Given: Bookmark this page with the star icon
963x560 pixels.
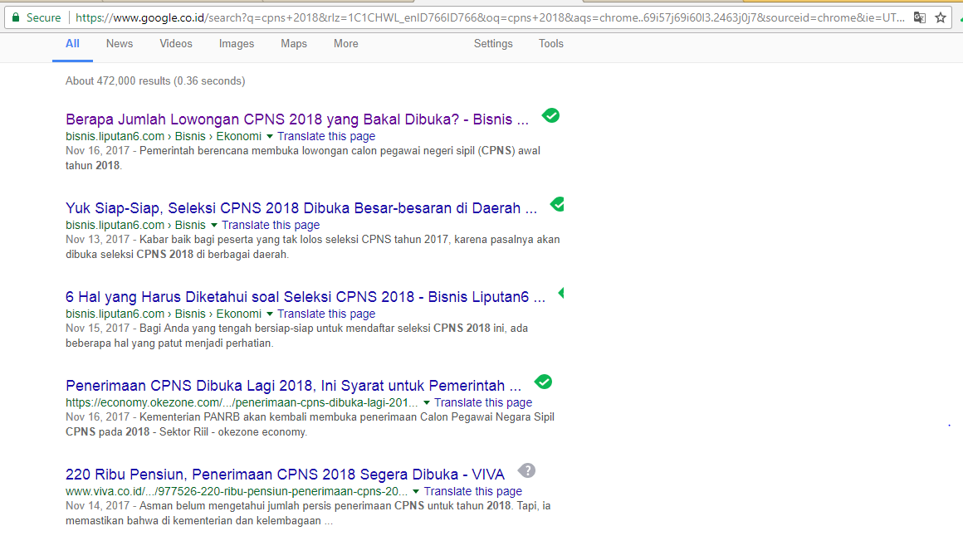Looking at the screenshot, I should tap(941, 17).
